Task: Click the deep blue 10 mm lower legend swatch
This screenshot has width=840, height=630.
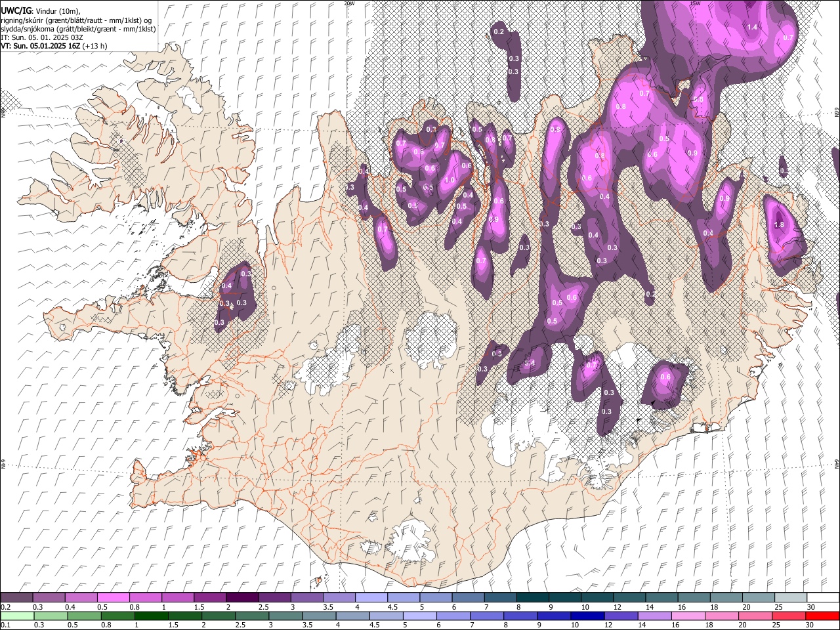Action: click(x=587, y=616)
